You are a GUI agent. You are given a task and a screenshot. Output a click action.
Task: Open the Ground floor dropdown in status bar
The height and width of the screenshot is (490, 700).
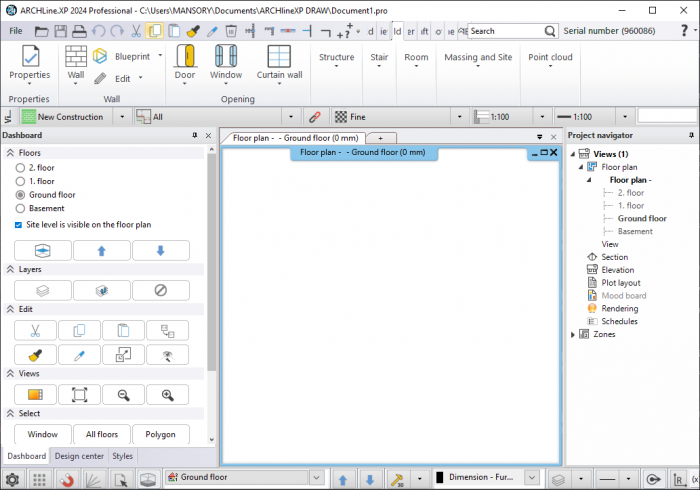tap(314, 478)
